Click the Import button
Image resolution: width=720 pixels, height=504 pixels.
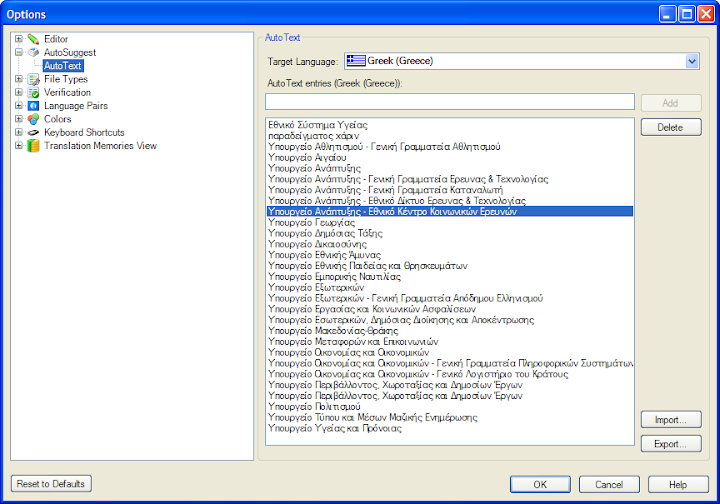click(670, 420)
